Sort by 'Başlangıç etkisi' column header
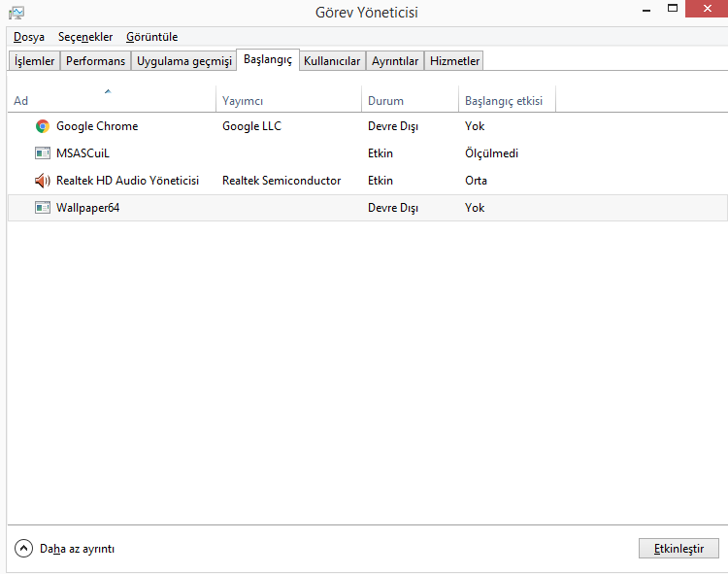This screenshot has width=728, height=574. coord(506,101)
